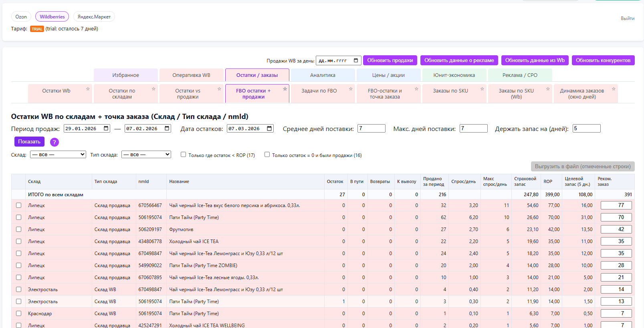Open the Цены / акции tab
The height and width of the screenshot is (328, 644).
pos(388,75)
